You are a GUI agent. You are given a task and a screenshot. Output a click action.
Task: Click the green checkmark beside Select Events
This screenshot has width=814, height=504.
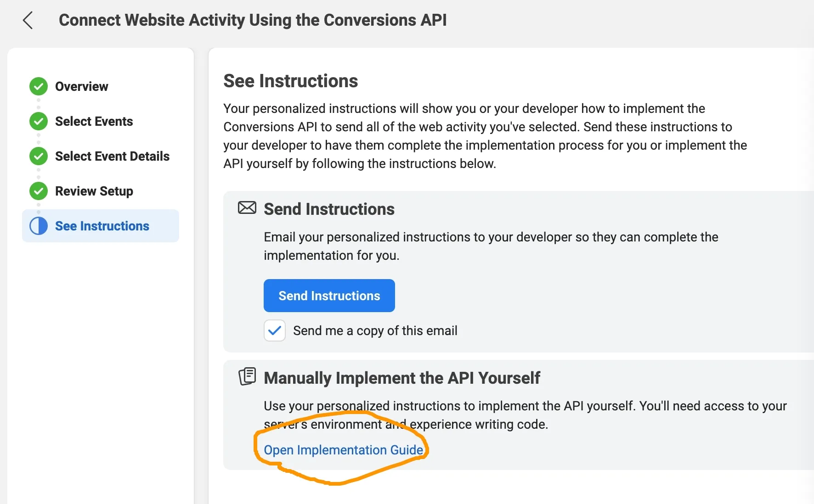pos(39,121)
